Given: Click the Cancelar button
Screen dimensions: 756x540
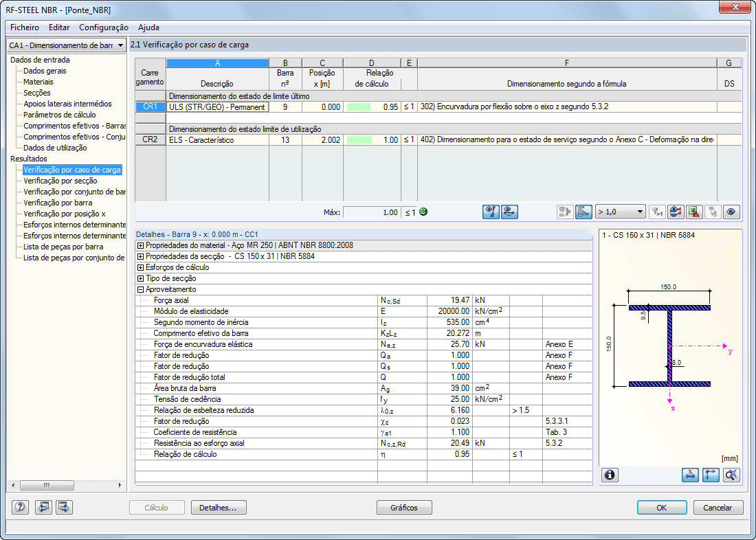Looking at the screenshot, I should point(718,507).
